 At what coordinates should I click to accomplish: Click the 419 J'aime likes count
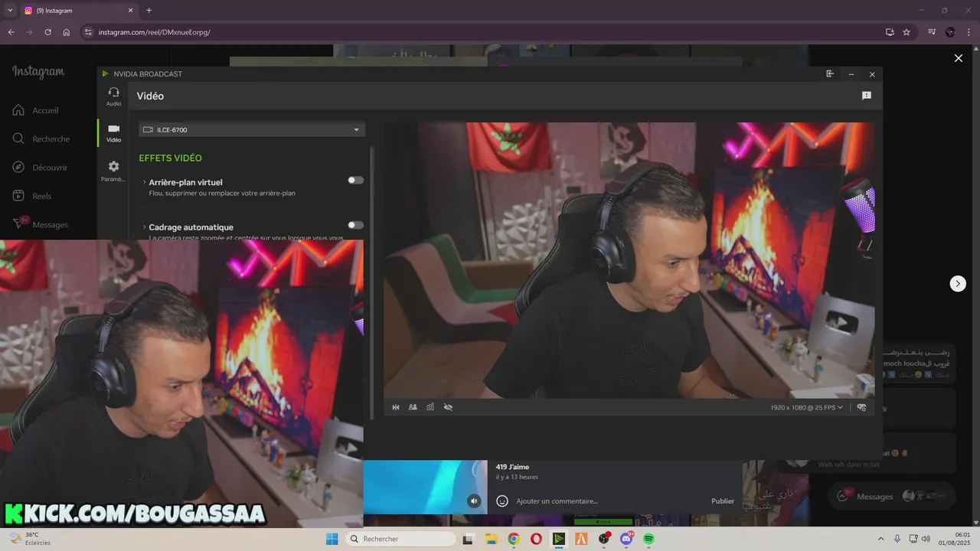(512, 467)
